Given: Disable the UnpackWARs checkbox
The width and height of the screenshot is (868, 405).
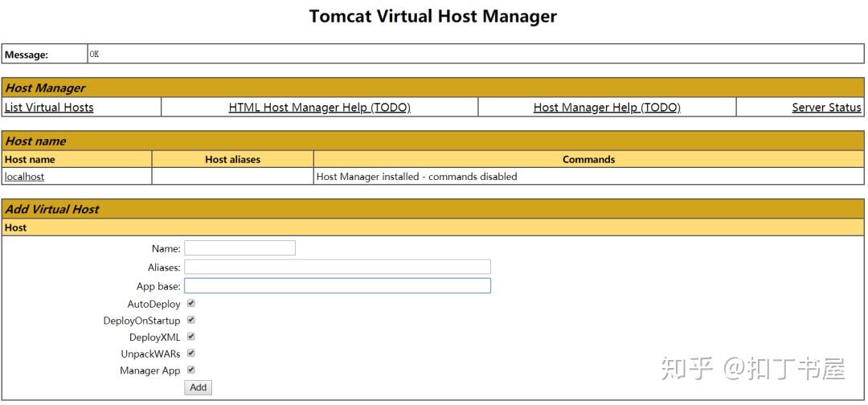Looking at the screenshot, I should click(x=191, y=353).
